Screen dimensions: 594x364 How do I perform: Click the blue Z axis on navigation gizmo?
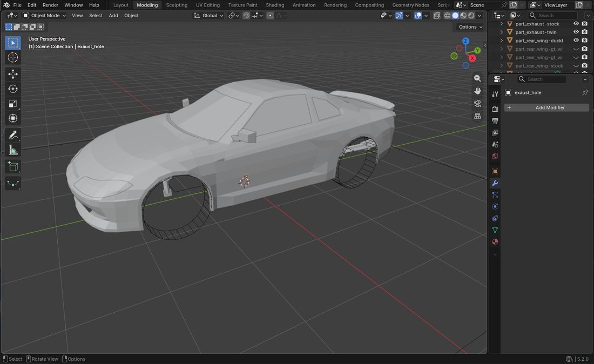pos(465,41)
